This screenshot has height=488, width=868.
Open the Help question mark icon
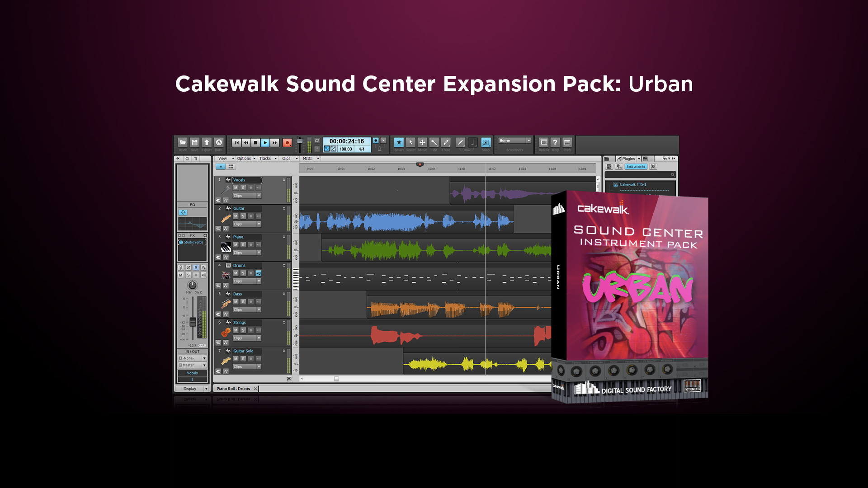point(555,142)
